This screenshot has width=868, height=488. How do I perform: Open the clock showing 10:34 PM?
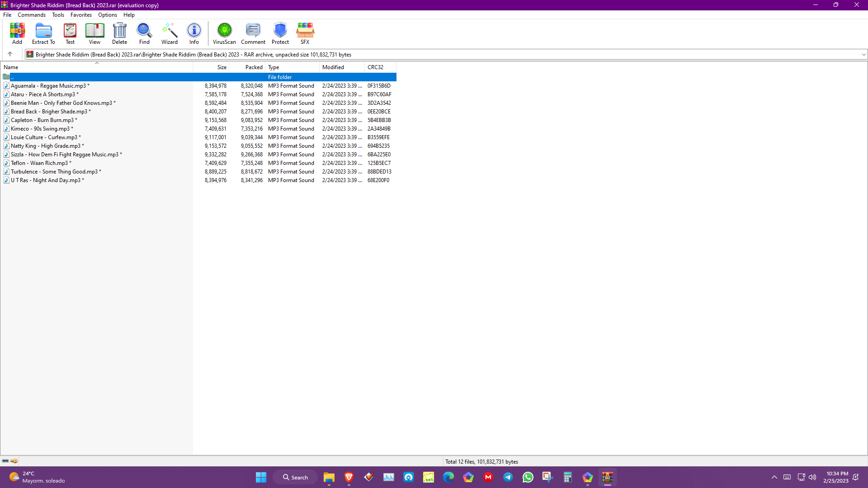pyautogui.click(x=836, y=477)
